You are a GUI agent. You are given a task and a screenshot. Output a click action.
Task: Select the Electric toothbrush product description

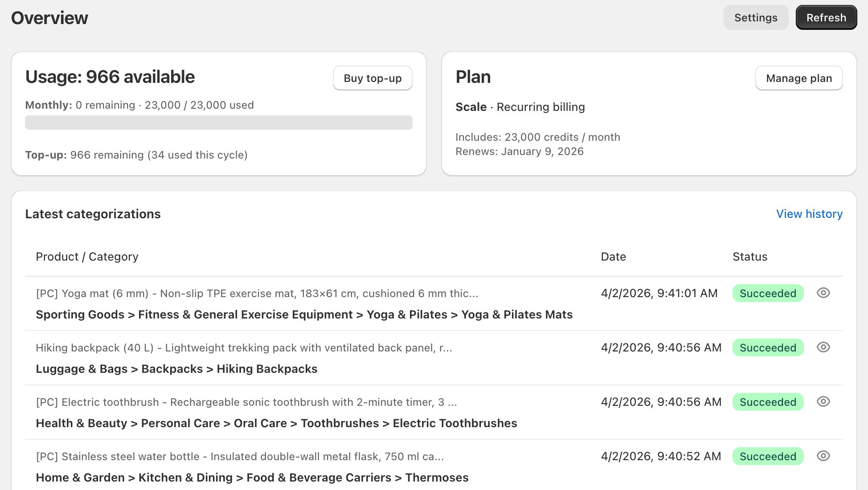(x=246, y=402)
